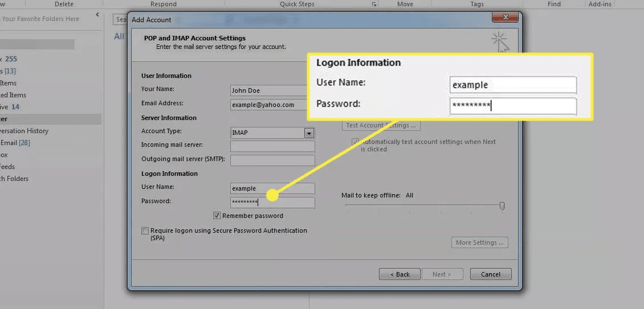The width and height of the screenshot is (644, 309).
Task: Toggle the Remember password checkbox
Action: coord(217,216)
